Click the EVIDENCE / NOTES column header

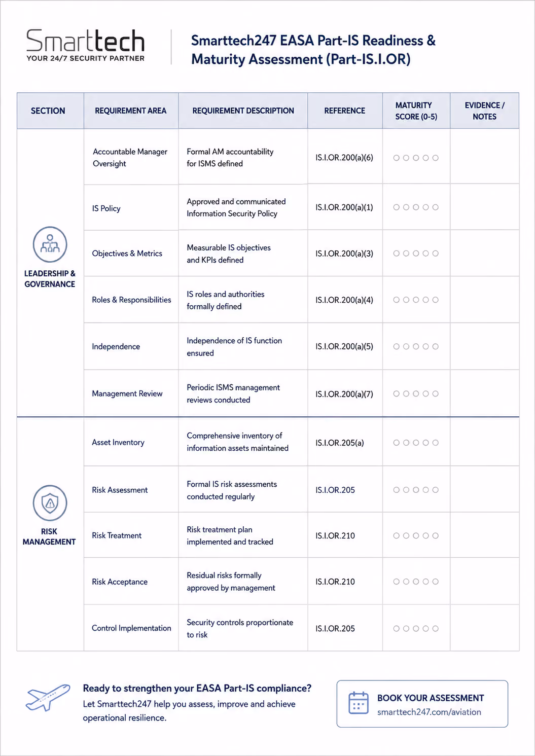(485, 111)
